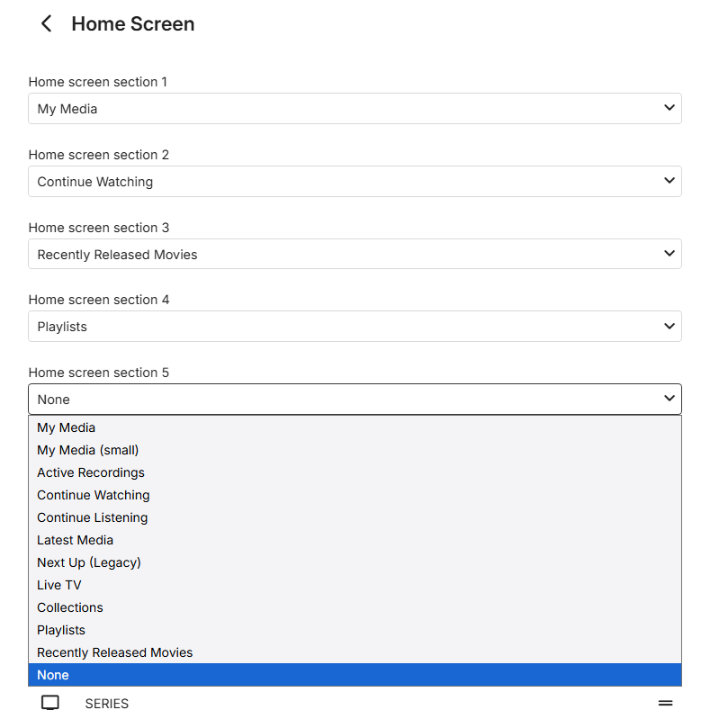Open Home screen section 2 dropdown
Screen dimensions: 728x710
click(355, 182)
